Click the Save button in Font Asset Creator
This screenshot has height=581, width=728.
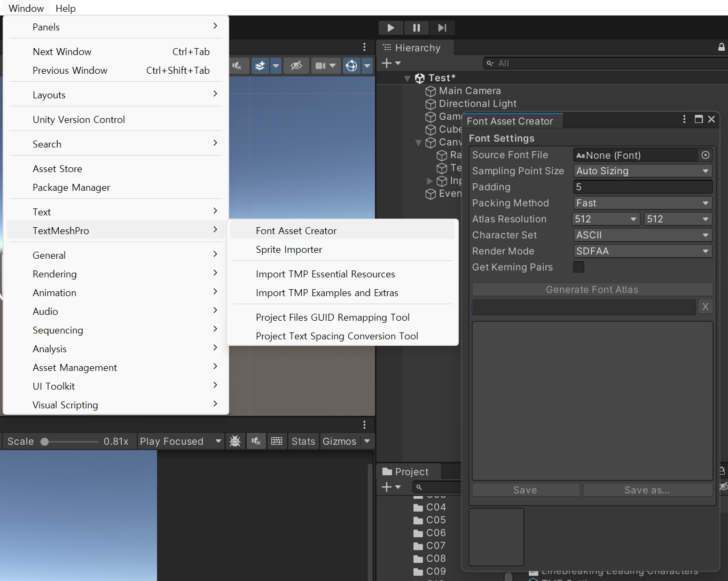click(526, 490)
